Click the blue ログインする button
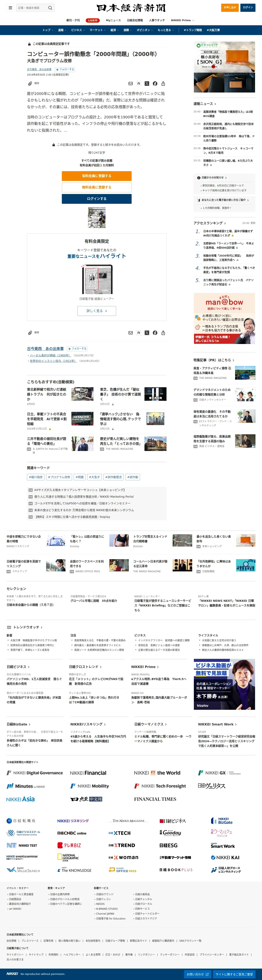Screen dimensions: 262x980 click(x=97, y=199)
